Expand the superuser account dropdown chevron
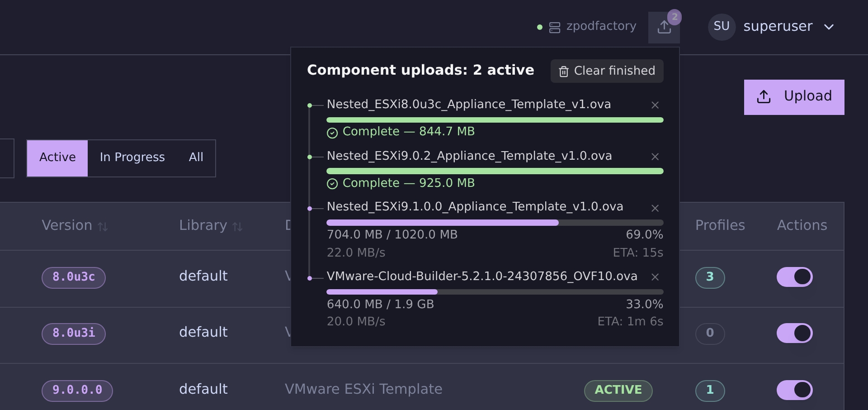 829,27
